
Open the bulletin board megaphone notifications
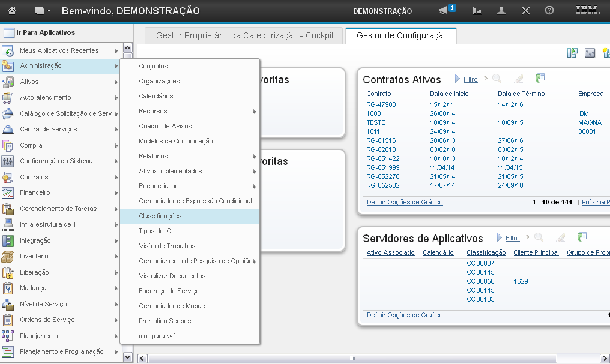(x=443, y=11)
